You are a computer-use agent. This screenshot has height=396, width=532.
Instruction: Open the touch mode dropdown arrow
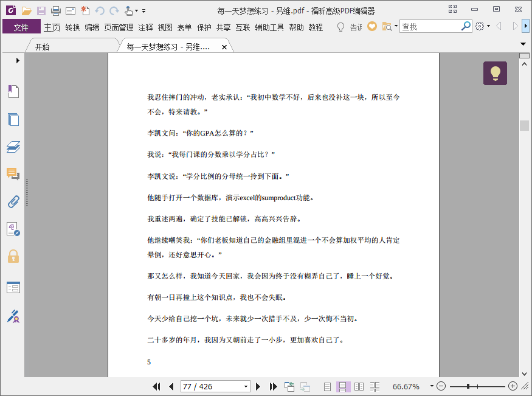[x=136, y=11]
